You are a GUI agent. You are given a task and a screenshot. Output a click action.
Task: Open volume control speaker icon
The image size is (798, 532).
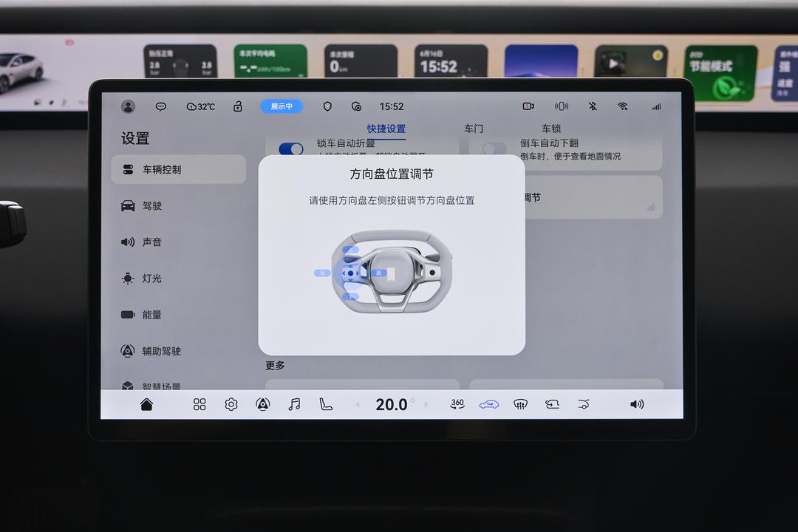tap(637, 404)
